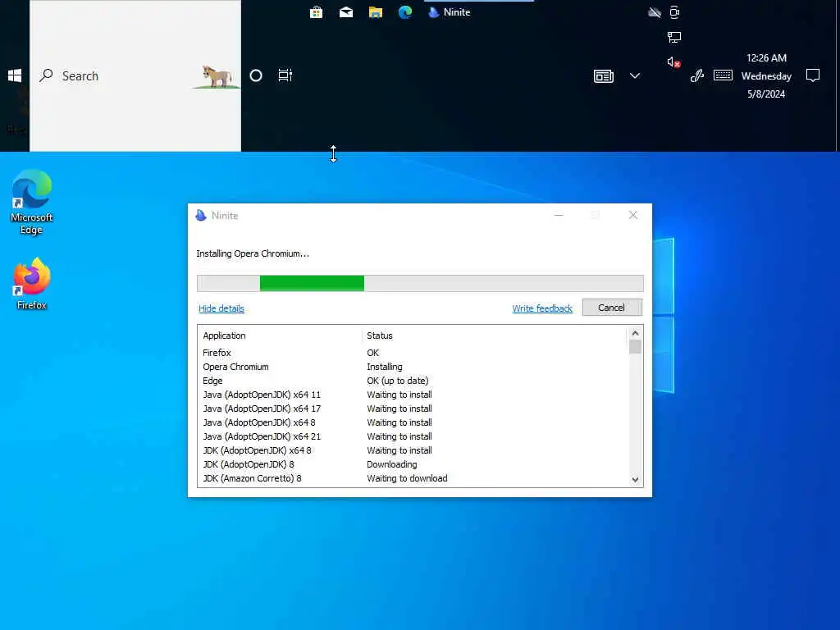Expand hidden system tray icons chevron
840x630 pixels.
(x=635, y=75)
